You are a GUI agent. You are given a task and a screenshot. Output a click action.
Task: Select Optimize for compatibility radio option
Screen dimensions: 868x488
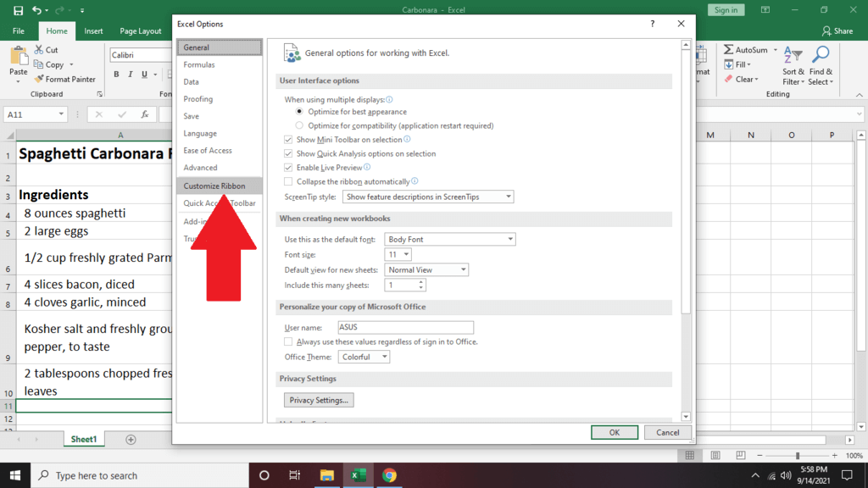(299, 125)
